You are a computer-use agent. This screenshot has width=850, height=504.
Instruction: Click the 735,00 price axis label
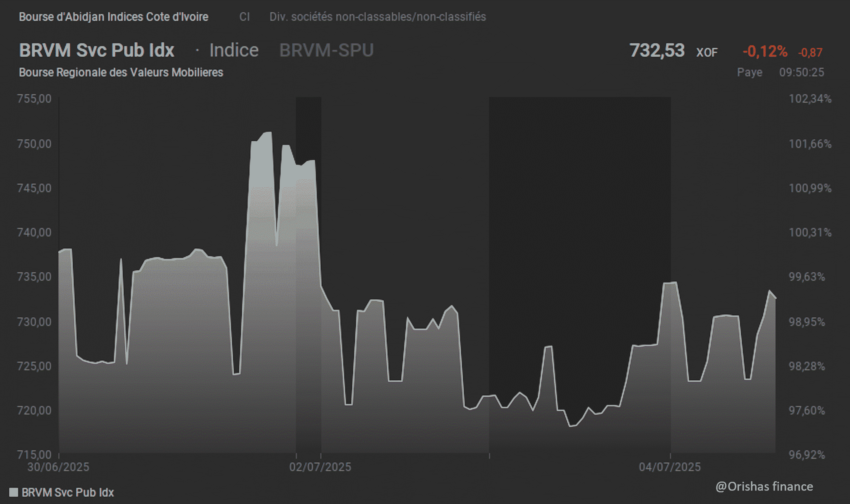pos(34,277)
